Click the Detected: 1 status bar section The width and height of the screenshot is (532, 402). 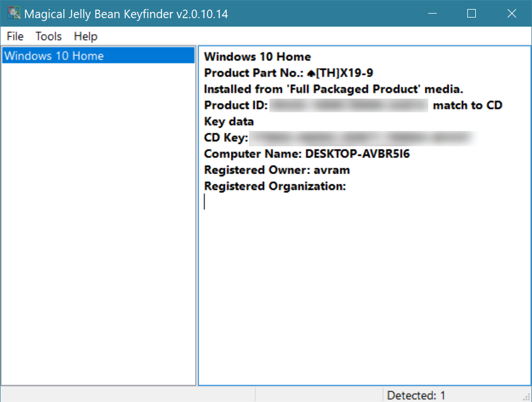417,395
